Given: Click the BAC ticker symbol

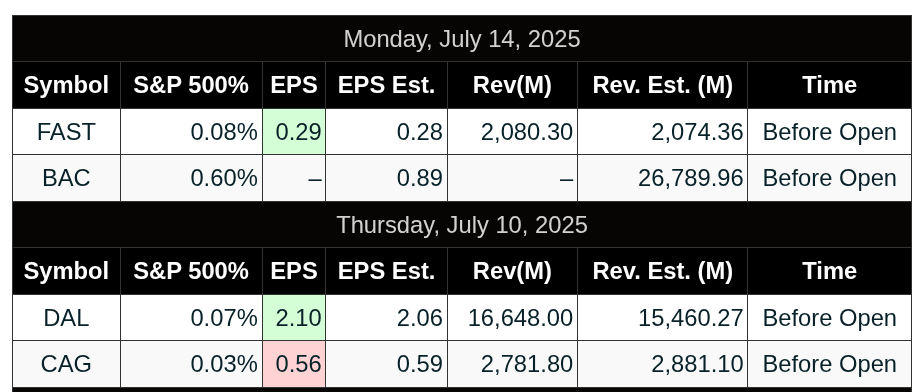Looking at the screenshot, I should pos(66,178).
